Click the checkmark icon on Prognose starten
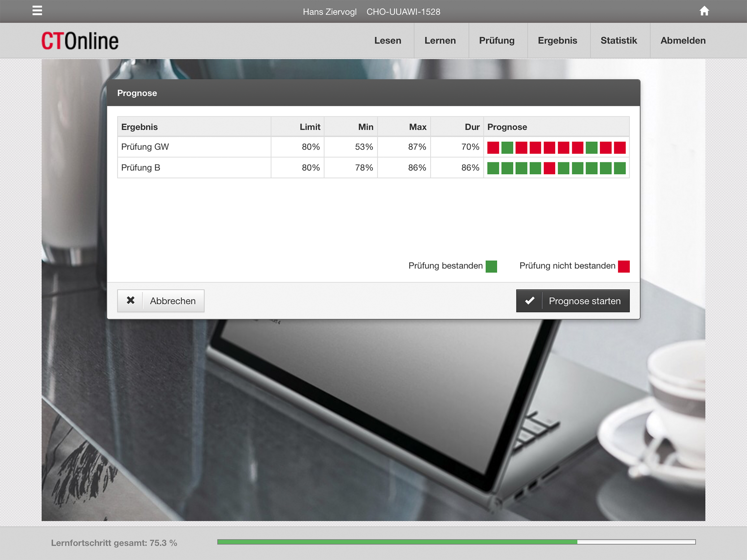The width and height of the screenshot is (747, 560). coord(530,301)
